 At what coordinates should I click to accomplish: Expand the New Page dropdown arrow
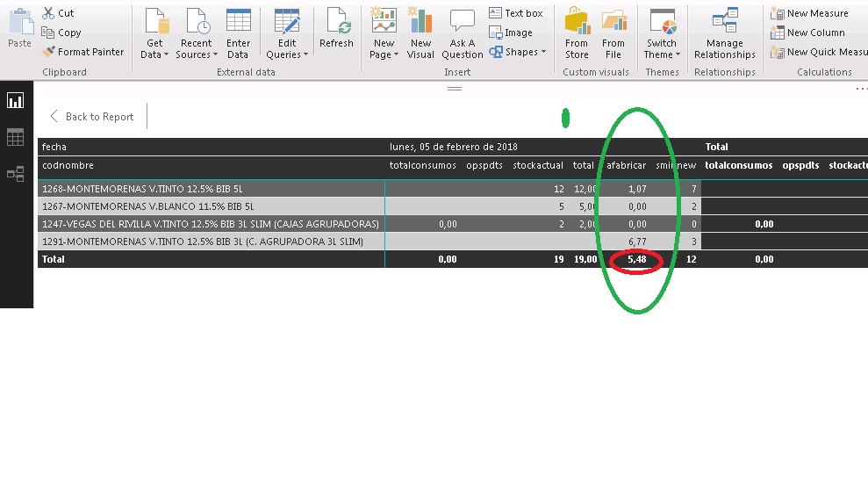pyautogui.click(x=396, y=54)
